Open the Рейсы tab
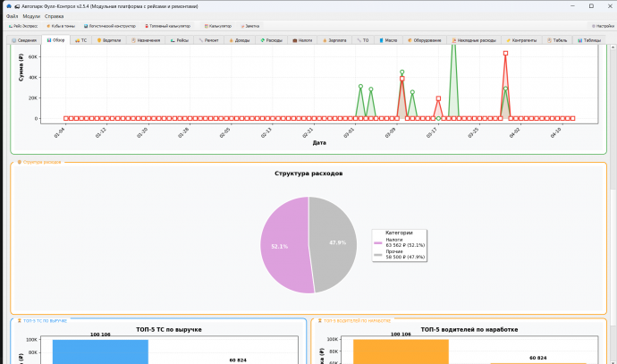The height and width of the screenshot is (364, 617). click(180, 40)
